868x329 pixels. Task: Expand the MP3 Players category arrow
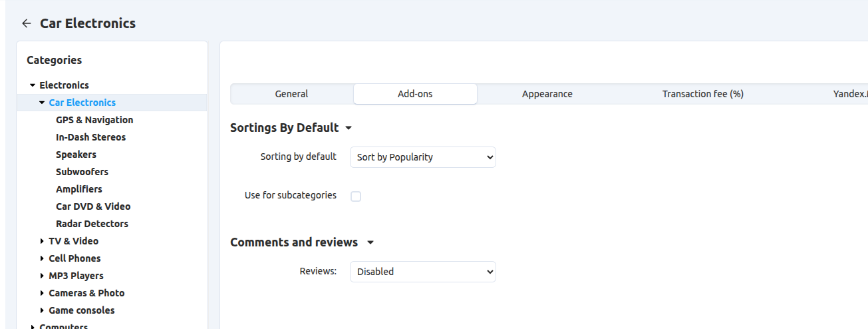click(x=42, y=276)
